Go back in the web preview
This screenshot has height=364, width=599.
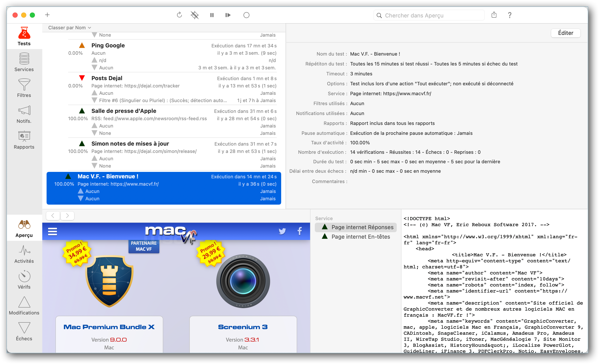point(53,216)
